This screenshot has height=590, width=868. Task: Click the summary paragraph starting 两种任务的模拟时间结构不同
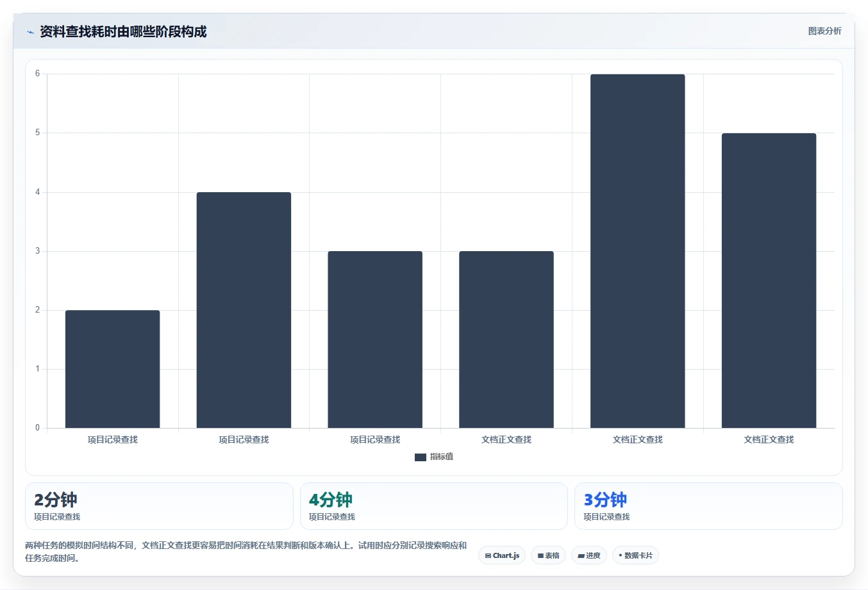[x=246, y=552]
